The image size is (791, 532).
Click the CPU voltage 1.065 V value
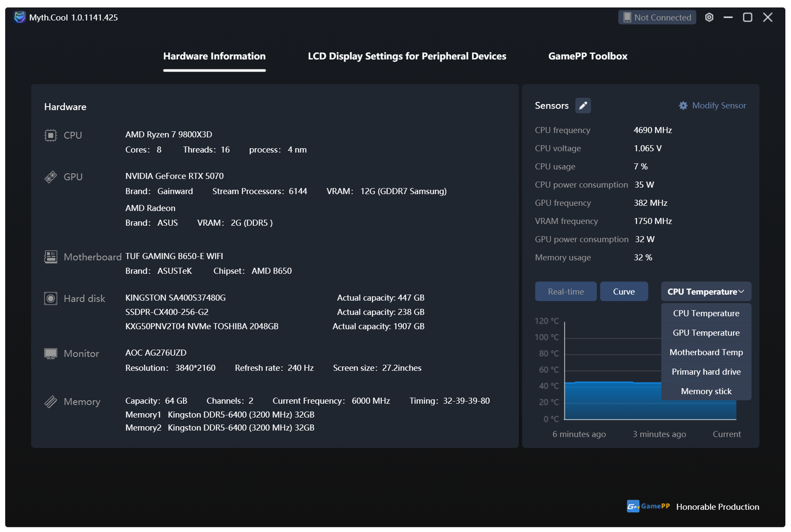click(x=647, y=148)
